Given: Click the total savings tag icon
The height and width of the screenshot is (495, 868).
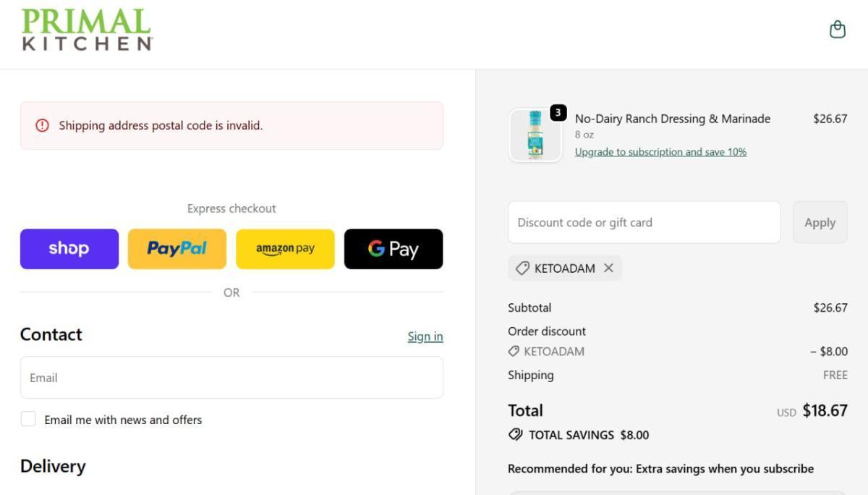Looking at the screenshot, I should pyautogui.click(x=516, y=435).
